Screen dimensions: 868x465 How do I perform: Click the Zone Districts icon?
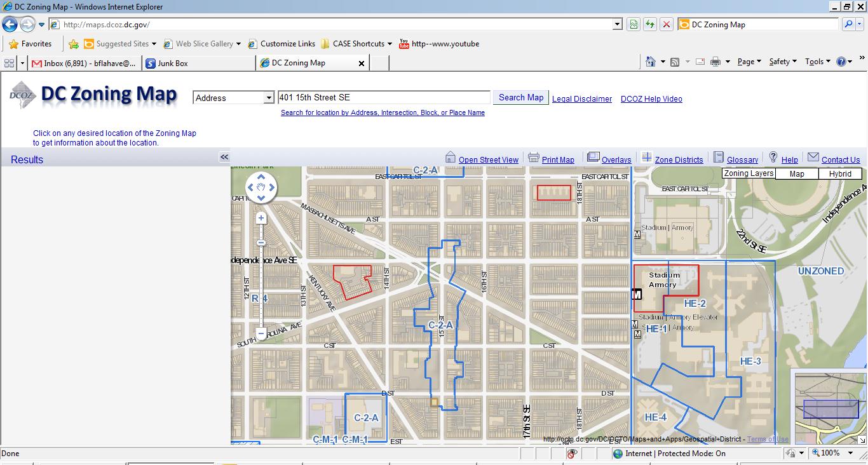point(647,158)
